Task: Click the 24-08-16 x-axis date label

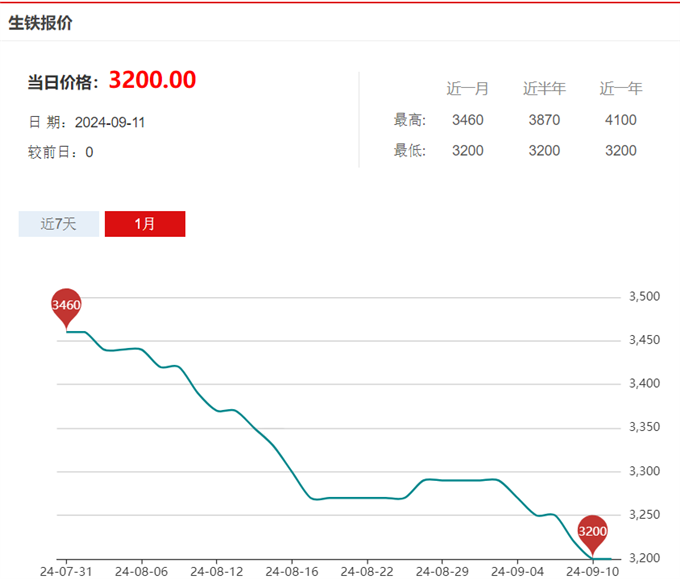Action: tap(290, 571)
